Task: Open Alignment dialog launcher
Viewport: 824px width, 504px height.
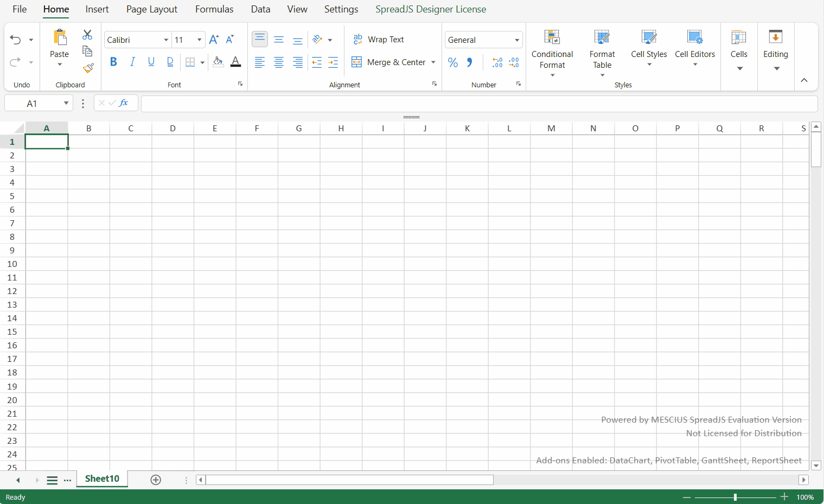Action: 435,84
